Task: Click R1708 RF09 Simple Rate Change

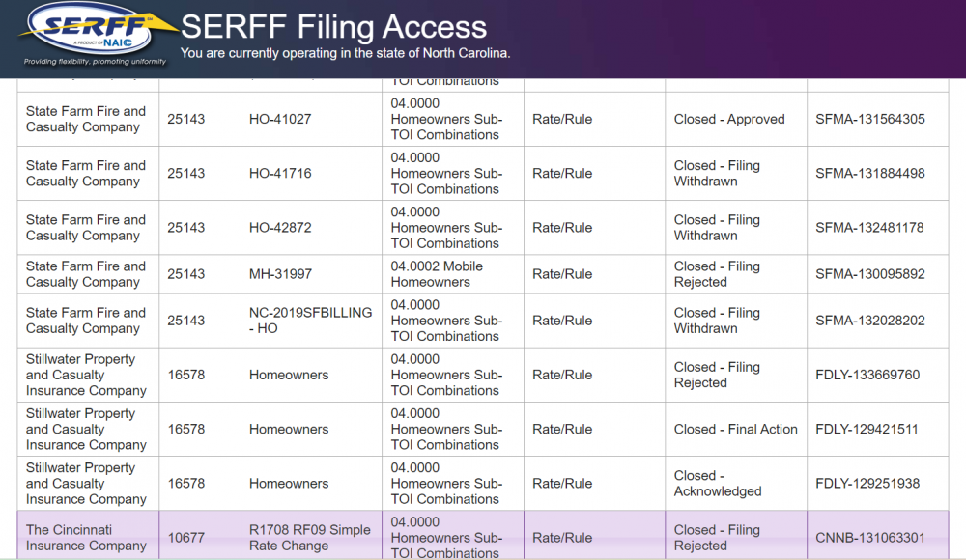Action: pos(309,538)
